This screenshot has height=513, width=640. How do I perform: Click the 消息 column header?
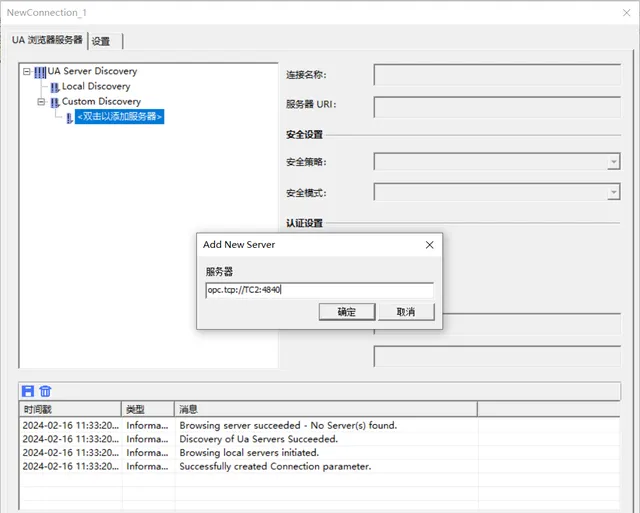[326, 409]
